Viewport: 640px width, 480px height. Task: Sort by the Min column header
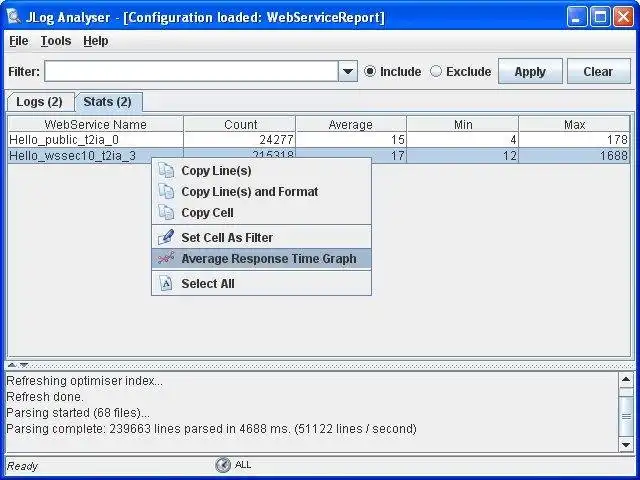tap(462, 124)
